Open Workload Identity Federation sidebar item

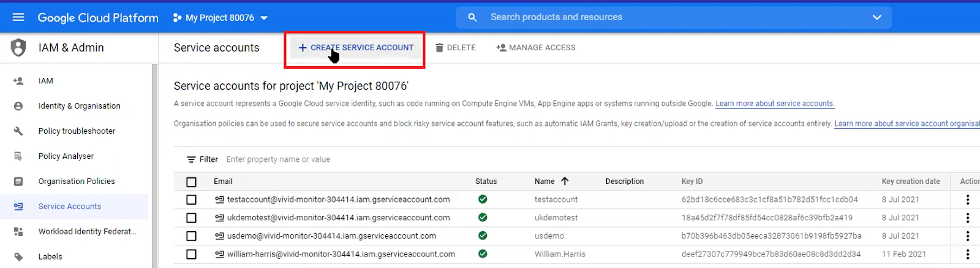pyautogui.click(x=74, y=232)
